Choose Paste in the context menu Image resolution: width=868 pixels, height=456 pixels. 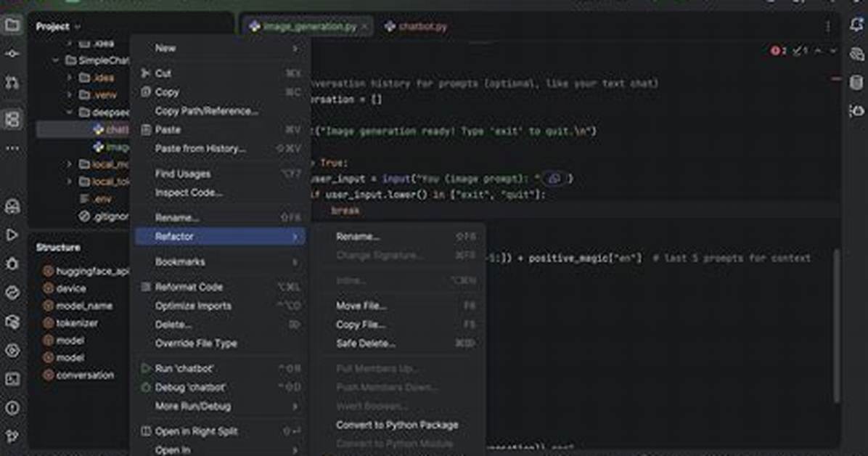[x=221, y=130]
